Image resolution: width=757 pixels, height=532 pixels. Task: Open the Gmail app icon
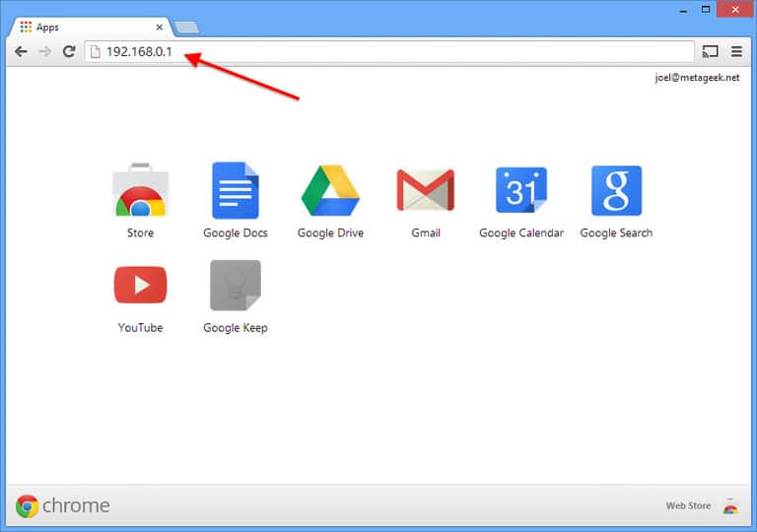click(x=425, y=191)
